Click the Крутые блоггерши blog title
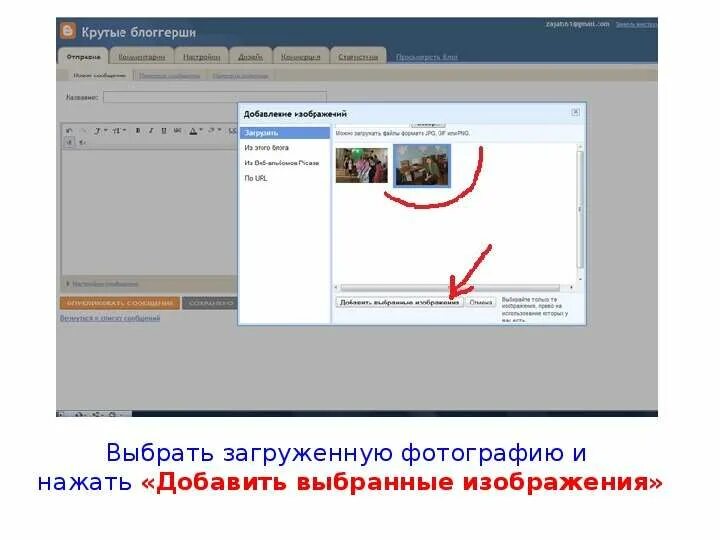 (x=139, y=32)
